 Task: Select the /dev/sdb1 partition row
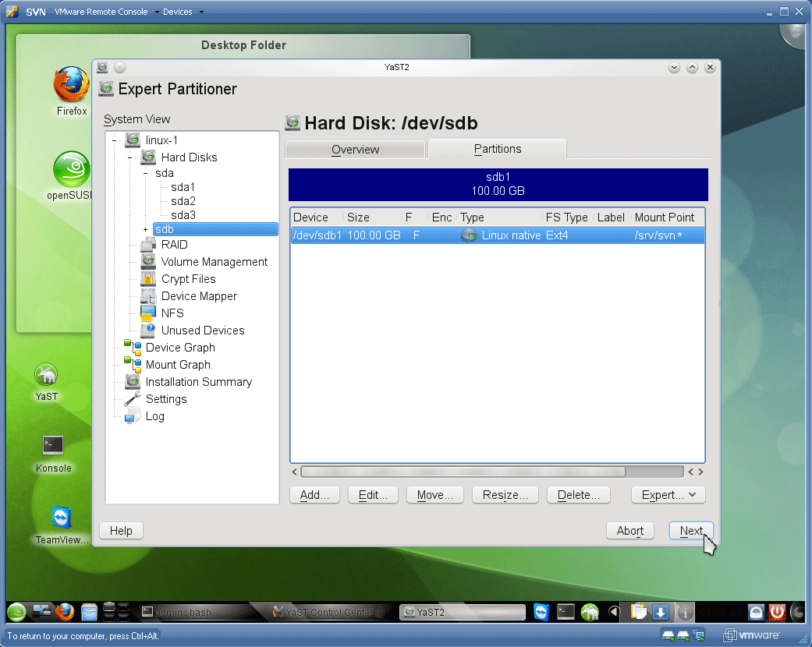497,235
